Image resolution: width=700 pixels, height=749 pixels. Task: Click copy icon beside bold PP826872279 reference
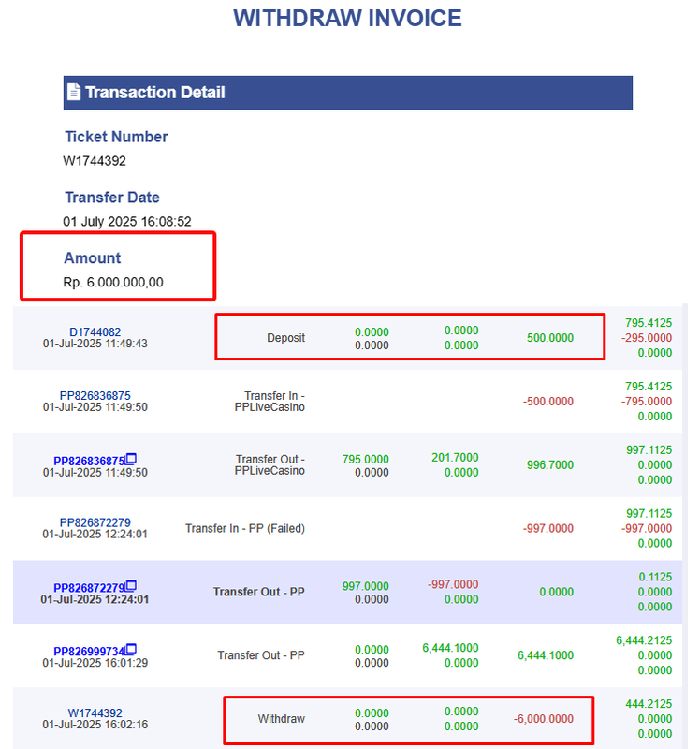131,585
